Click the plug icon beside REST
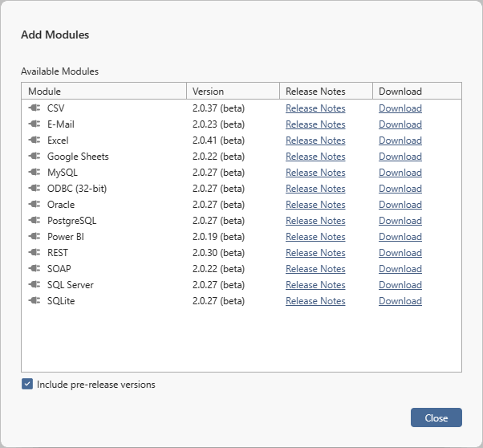Screen dimensions: 483x448 coord(34,252)
